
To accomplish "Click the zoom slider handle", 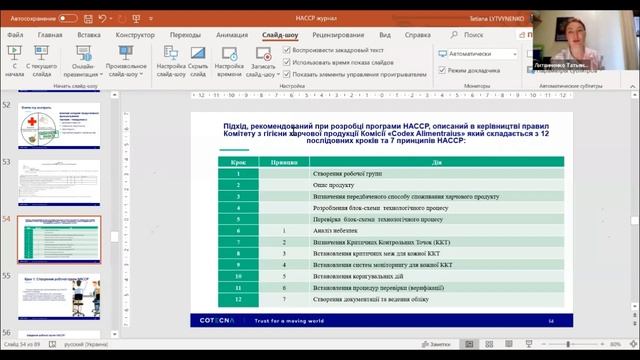I will (x=568, y=344).
